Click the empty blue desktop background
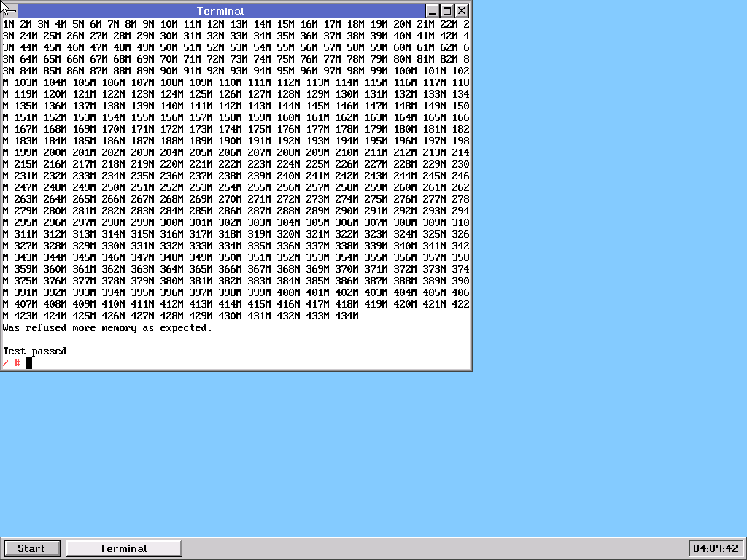 pos(584,292)
